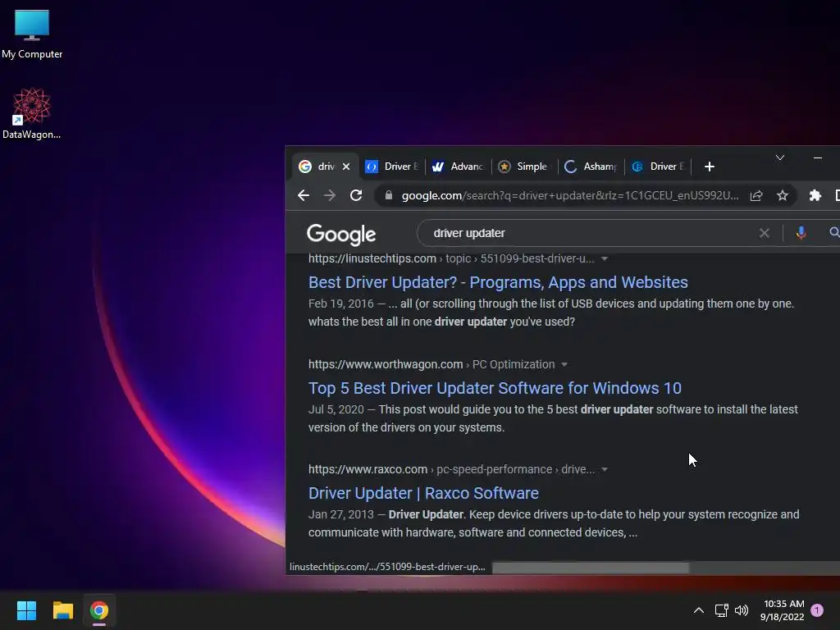The width and height of the screenshot is (840, 630).
Task: Switch to the 'Ashamp' tab
Action: point(591,167)
